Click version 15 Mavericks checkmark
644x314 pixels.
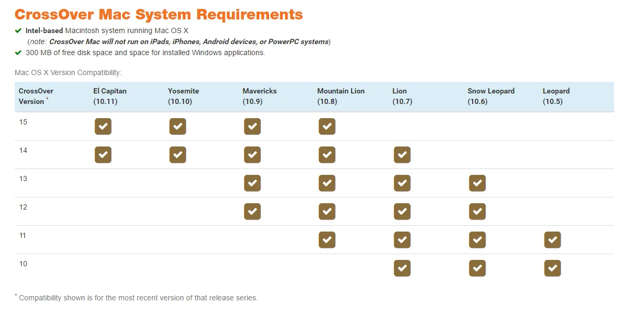click(252, 127)
